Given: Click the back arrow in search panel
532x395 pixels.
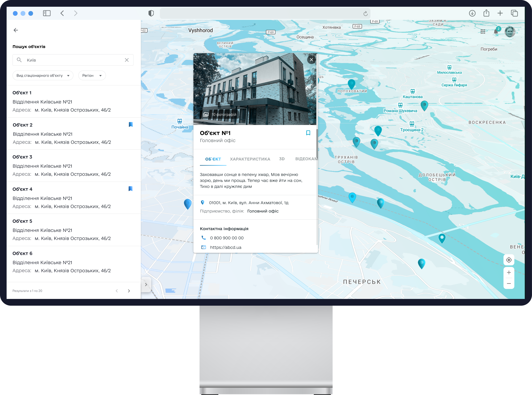Looking at the screenshot, I should [x=16, y=30].
